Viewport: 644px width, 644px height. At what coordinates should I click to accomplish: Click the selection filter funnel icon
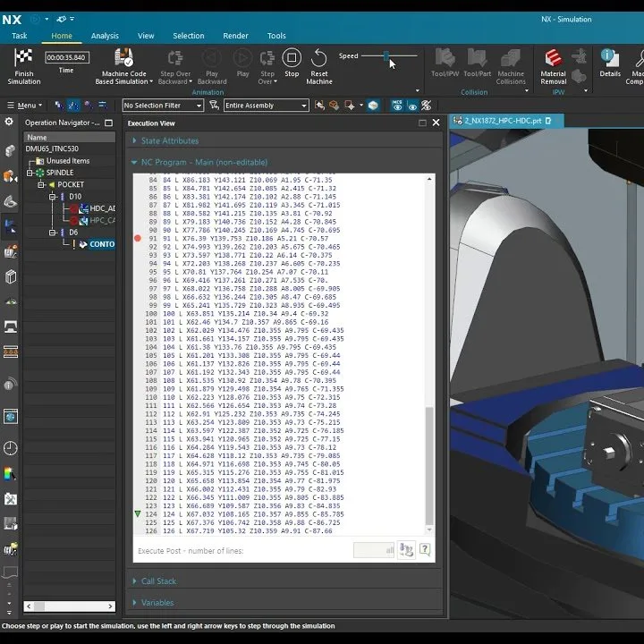214,106
